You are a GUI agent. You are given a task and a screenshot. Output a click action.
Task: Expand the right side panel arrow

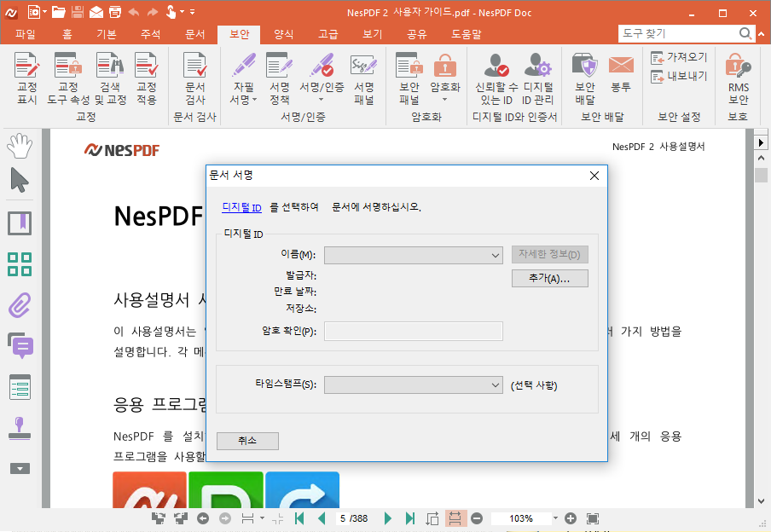click(761, 142)
